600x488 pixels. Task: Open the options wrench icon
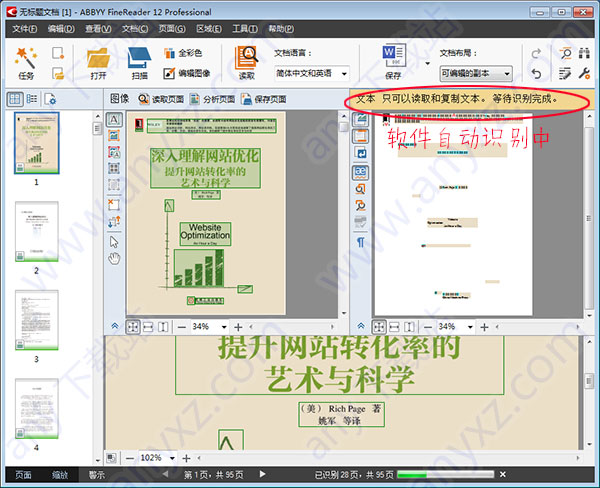point(584,73)
